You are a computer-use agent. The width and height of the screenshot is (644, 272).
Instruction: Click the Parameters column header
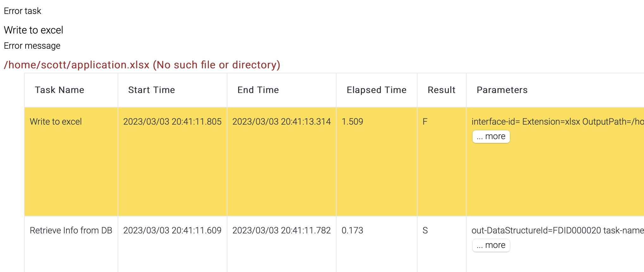click(502, 90)
